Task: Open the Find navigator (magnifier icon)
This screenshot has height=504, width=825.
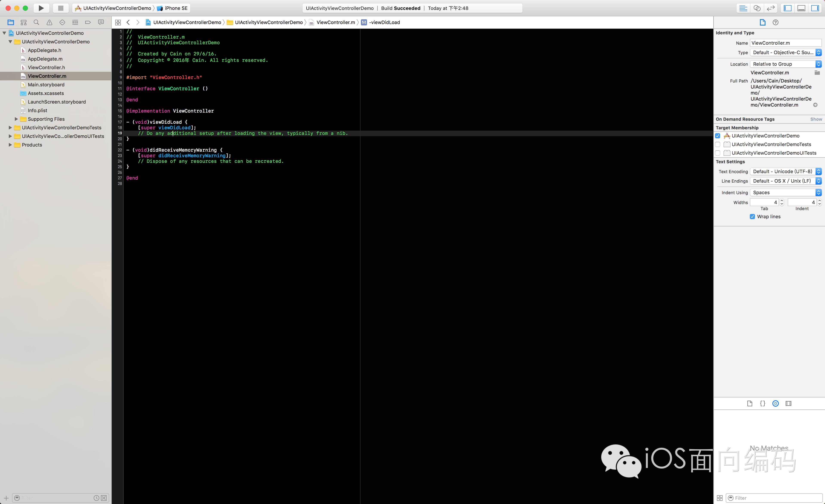Action: 37,22
